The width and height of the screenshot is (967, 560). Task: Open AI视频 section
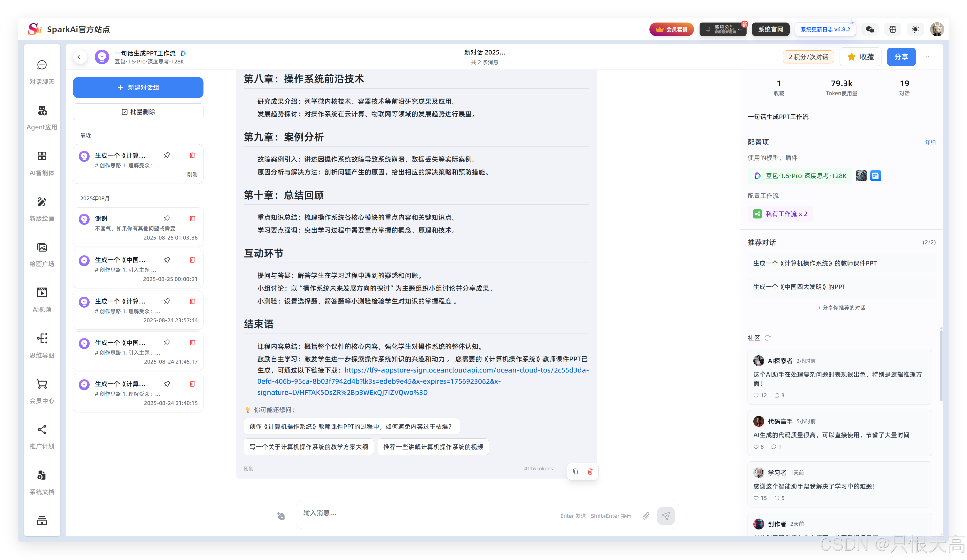tap(42, 300)
